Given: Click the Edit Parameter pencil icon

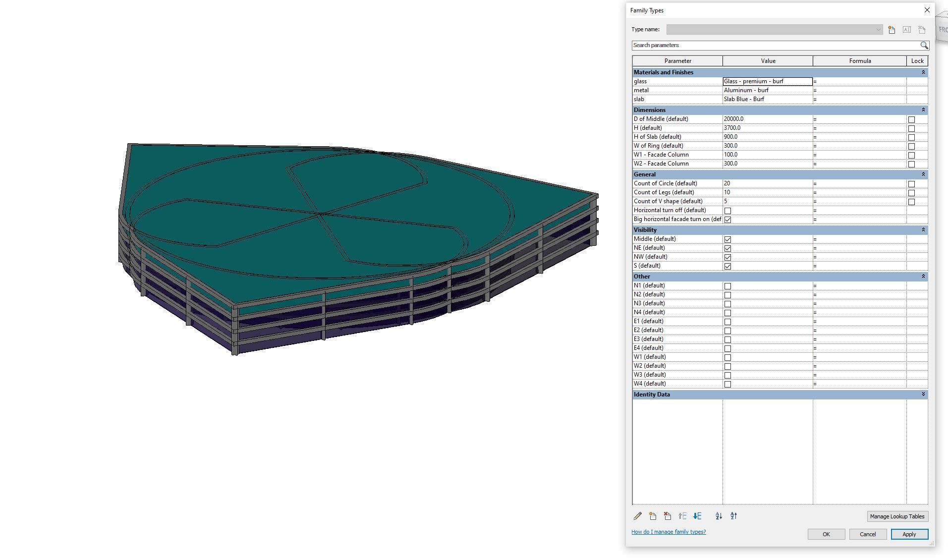Looking at the screenshot, I should point(638,516).
